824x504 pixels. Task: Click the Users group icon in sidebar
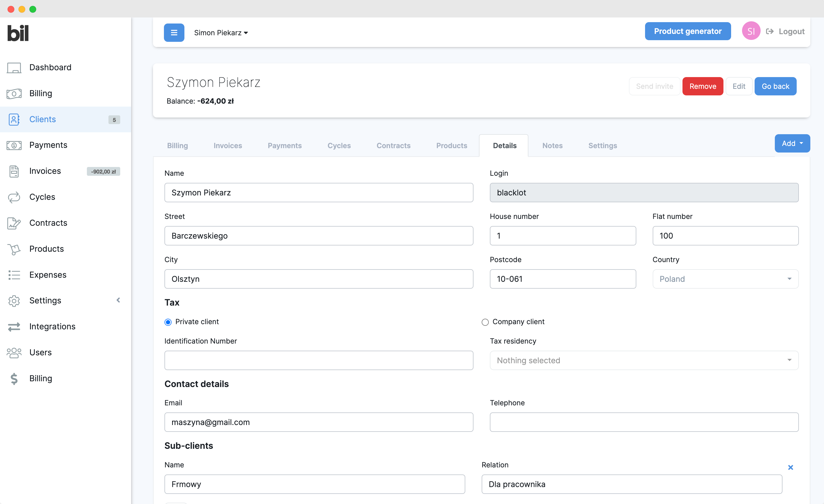14,353
